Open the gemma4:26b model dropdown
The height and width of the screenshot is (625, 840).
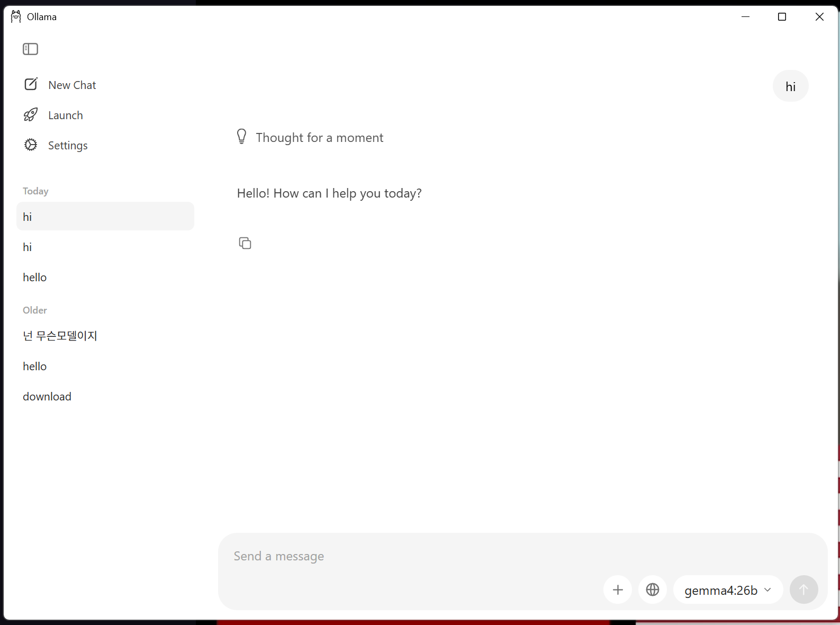pos(720,590)
